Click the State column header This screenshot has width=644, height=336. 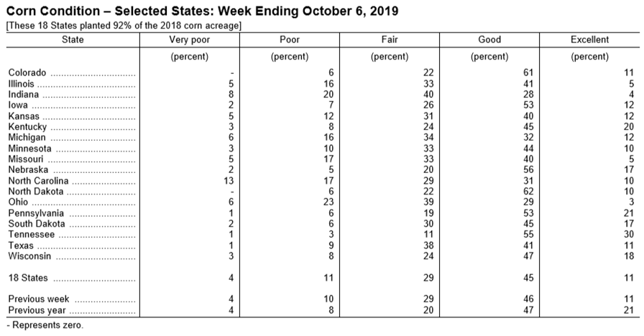(73, 39)
